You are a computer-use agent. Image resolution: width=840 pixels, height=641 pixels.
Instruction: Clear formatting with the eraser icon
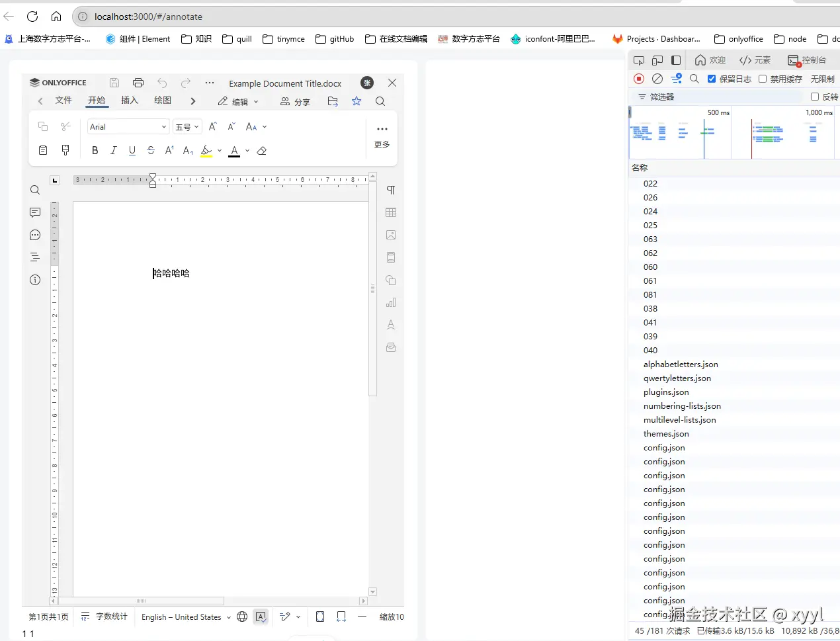coord(262,151)
